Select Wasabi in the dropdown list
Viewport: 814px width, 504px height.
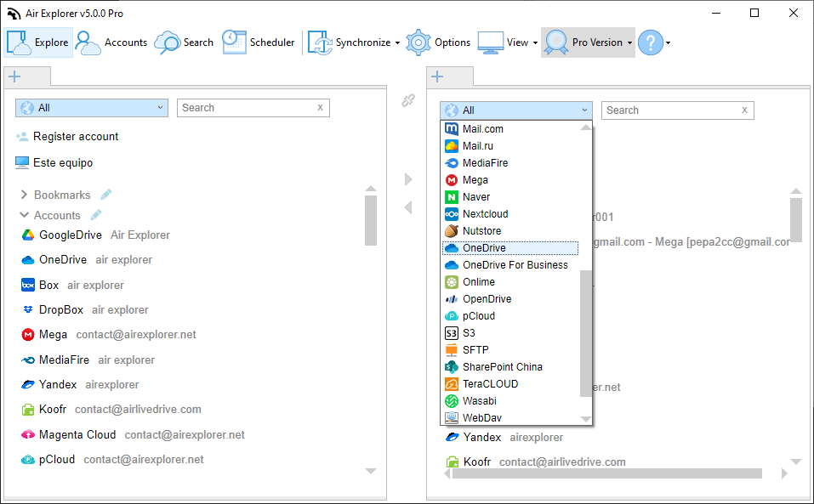click(x=510, y=401)
